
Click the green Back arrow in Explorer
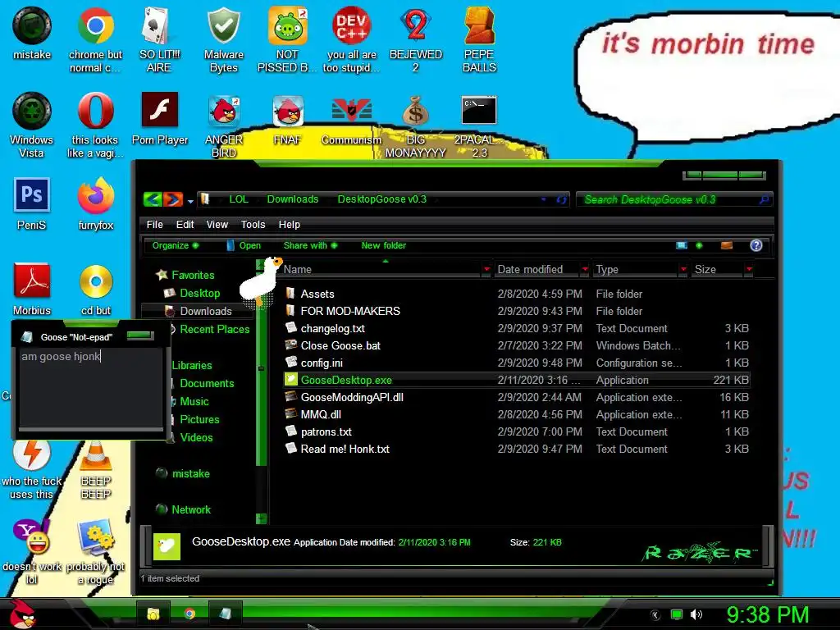point(153,199)
